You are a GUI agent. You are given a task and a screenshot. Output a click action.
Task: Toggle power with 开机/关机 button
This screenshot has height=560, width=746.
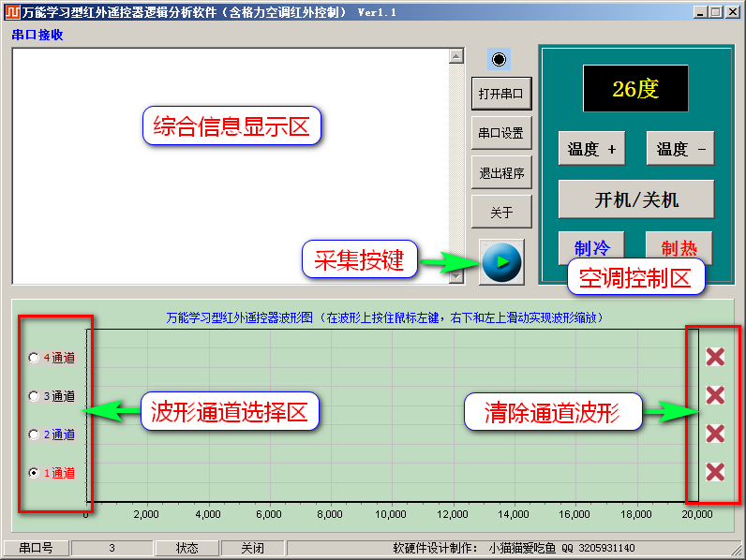pyautogui.click(x=636, y=199)
